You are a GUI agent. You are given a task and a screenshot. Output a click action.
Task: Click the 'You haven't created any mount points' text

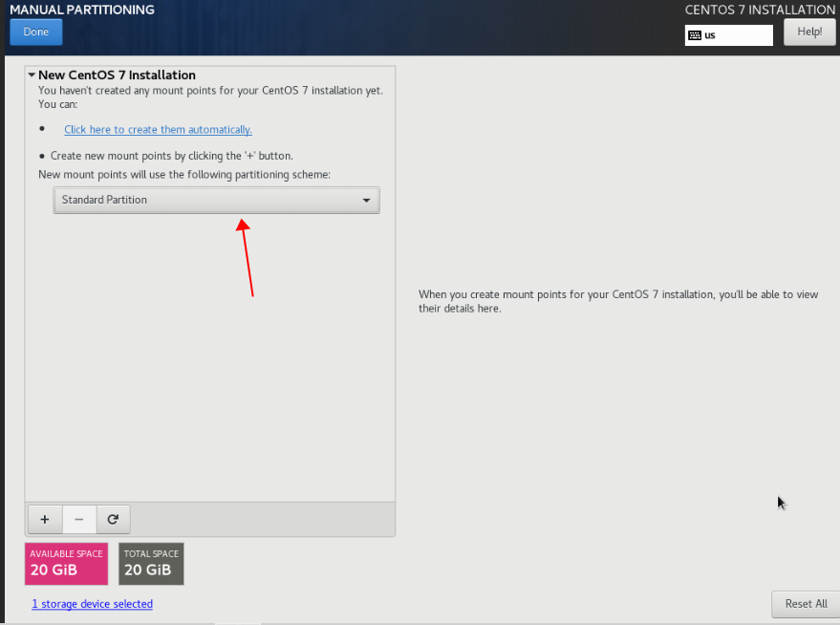pyautogui.click(x=210, y=97)
